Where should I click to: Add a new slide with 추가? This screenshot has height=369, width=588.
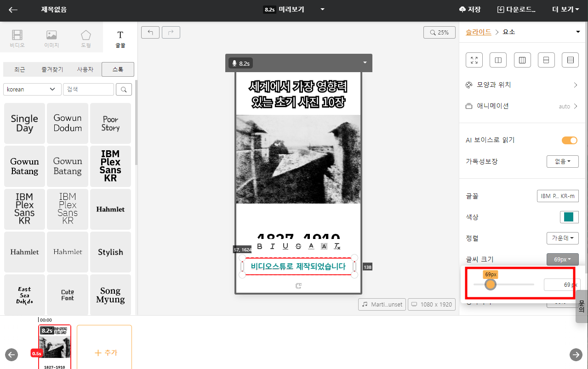tap(104, 352)
